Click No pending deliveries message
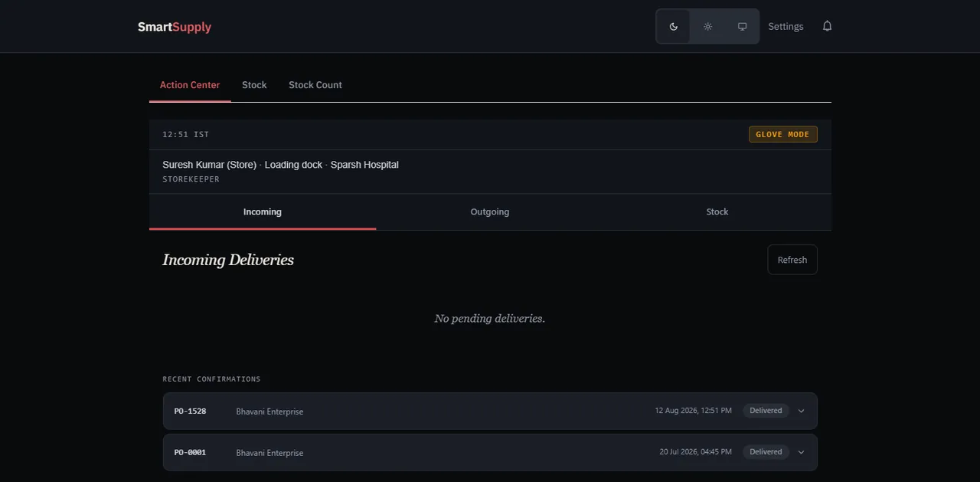 coord(490,318)
